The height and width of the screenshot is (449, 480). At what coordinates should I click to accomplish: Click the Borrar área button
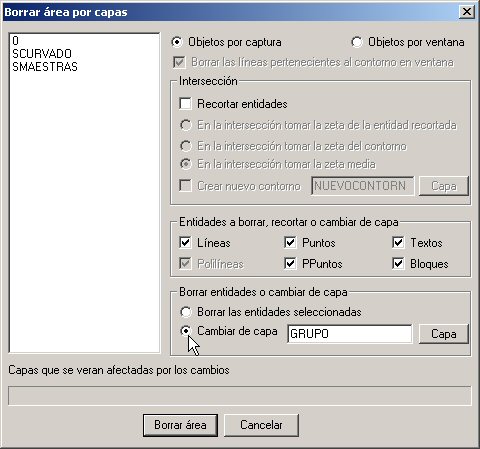(x=180, y=425)
